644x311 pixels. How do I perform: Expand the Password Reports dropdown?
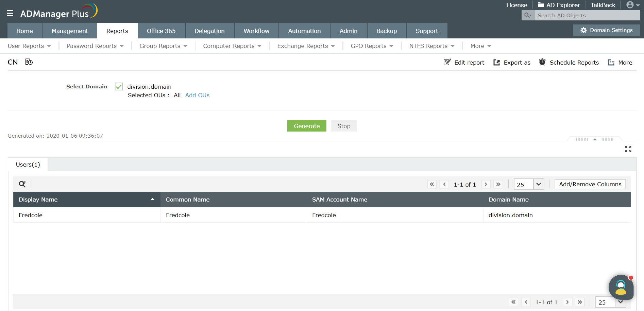tap(95, 46)
